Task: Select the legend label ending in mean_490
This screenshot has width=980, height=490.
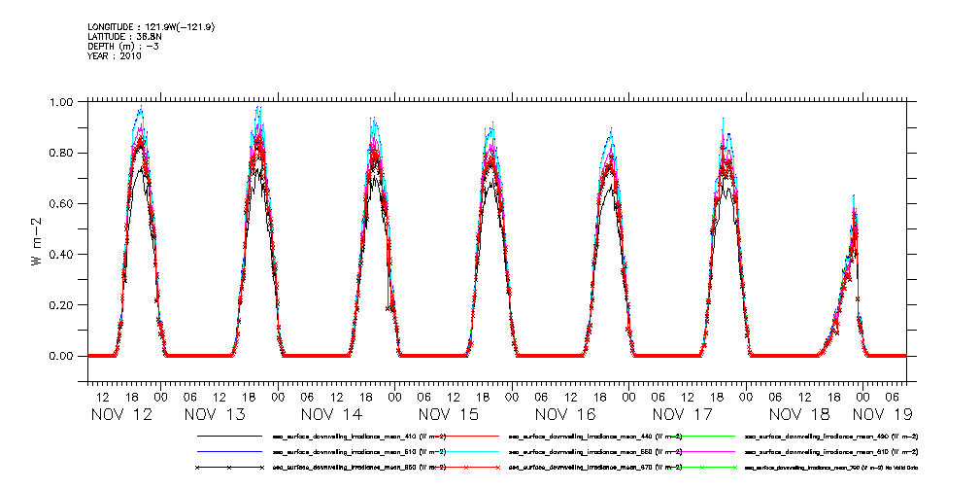Action: point(832,436)
